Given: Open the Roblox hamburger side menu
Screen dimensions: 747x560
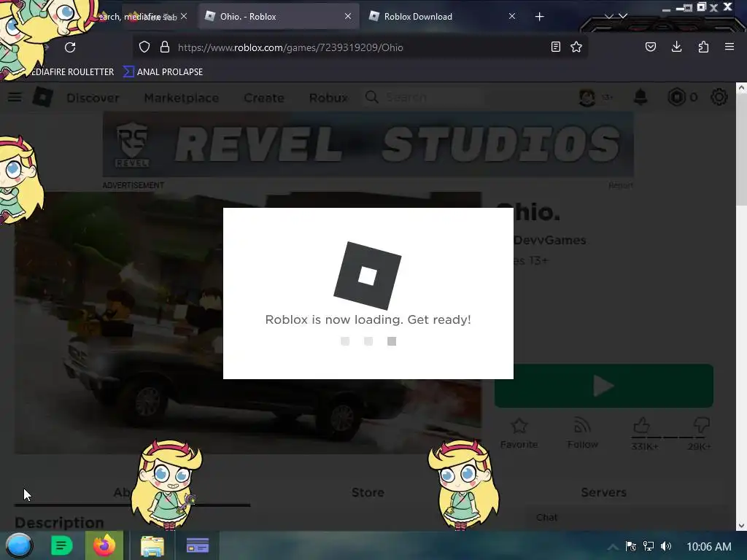Looking at the screenshot, I should [x=15, y=97].
